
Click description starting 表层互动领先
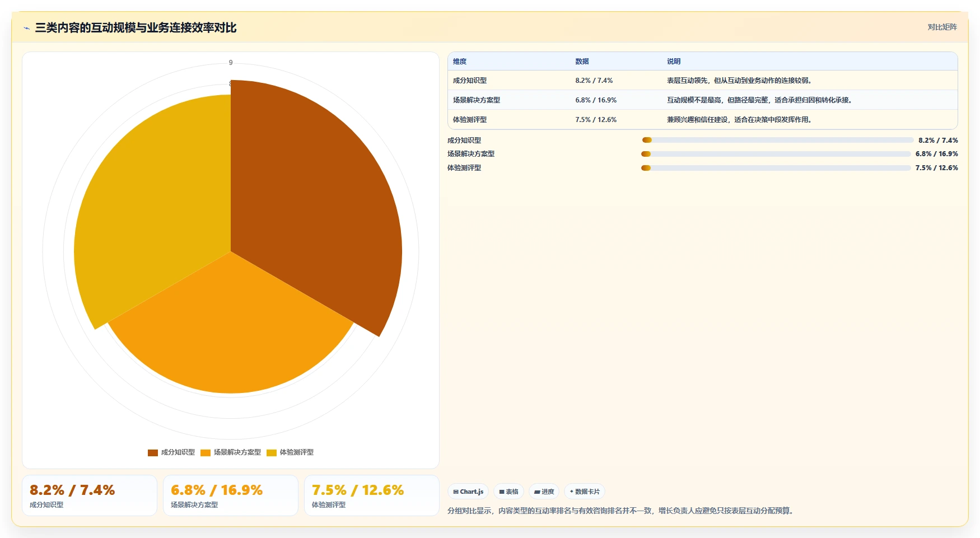click(x=739, y=81)
